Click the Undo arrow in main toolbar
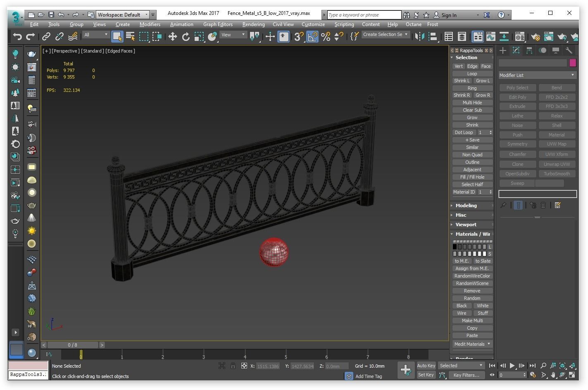The height and width of the screenshot is (390, 588). point(17,36)
